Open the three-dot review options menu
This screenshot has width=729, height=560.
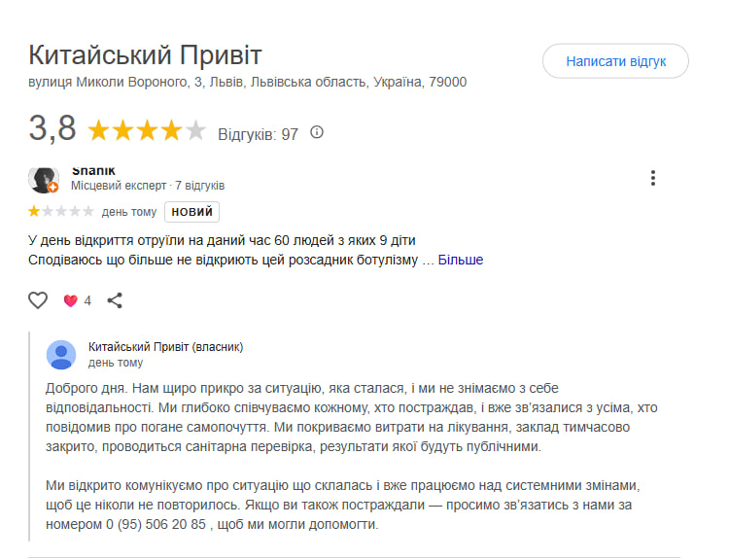point(653,178)
